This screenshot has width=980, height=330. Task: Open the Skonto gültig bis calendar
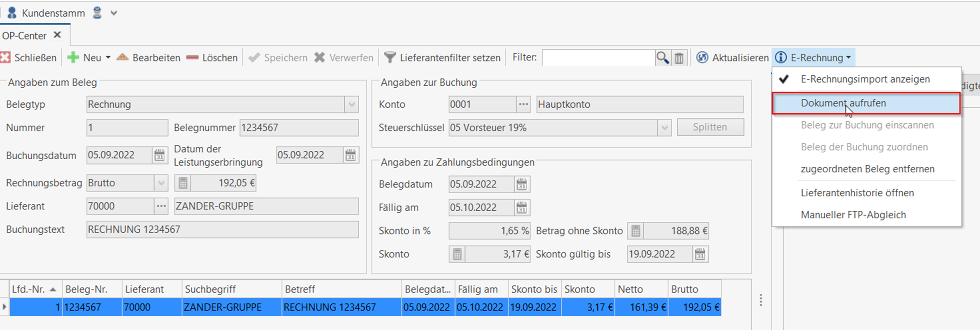(x=700, y=254)
